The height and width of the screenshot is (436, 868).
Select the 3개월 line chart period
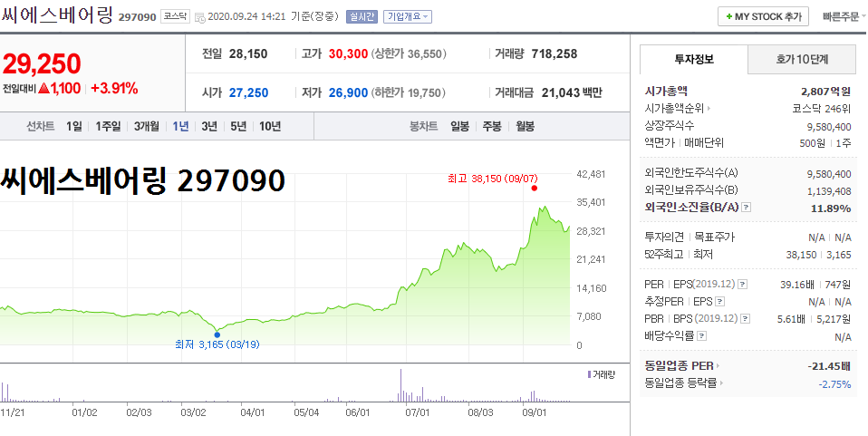[x=147, y=126]
